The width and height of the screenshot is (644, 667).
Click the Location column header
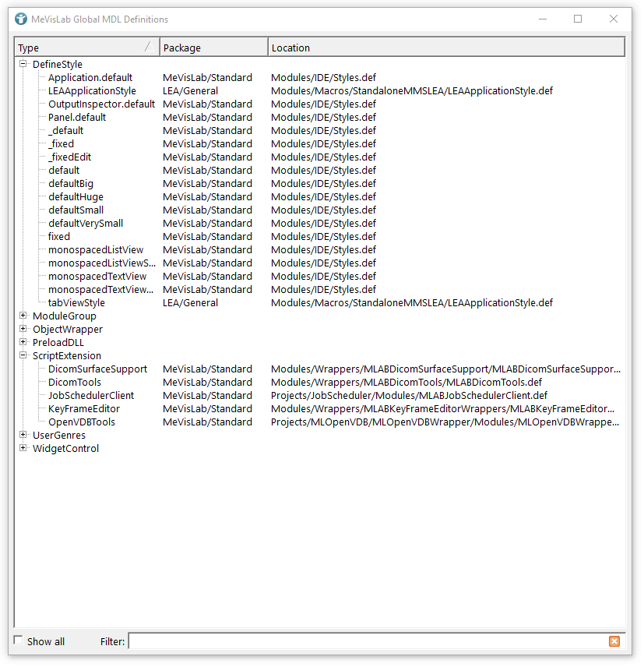click(445, 48)
